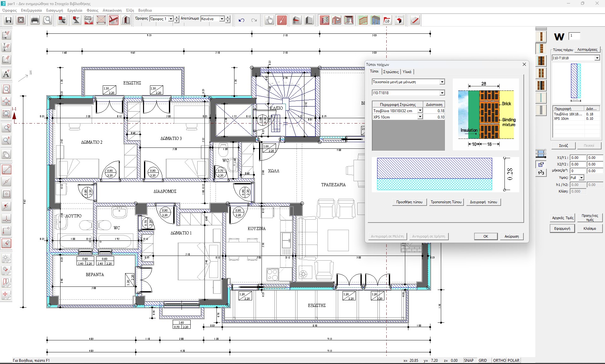This screenshot has height=364, width=605.
Task: Toggle ORTHO mode in status bar
Action: coord(499,360)
